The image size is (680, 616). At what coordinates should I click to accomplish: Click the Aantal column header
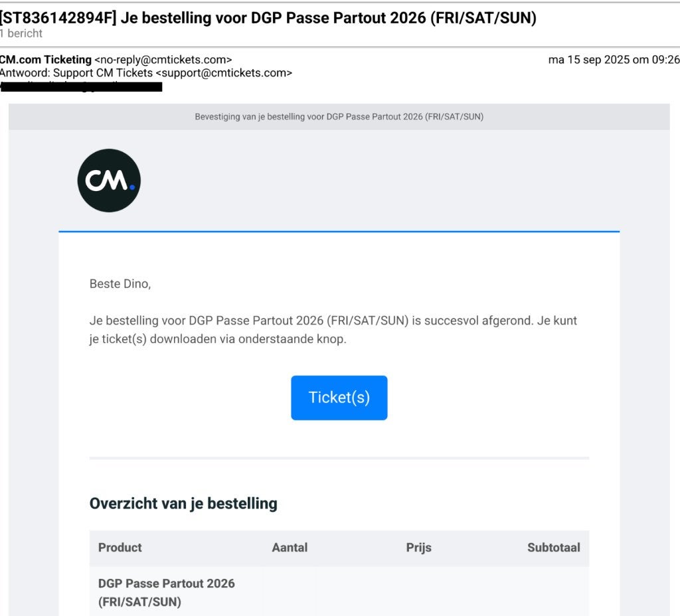click(x=290, y=548)
